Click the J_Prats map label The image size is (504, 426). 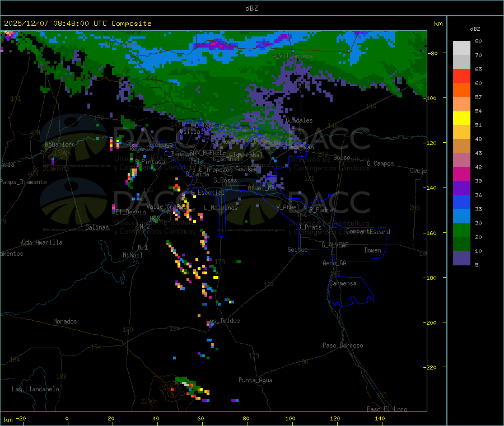click(x=310, y=227)
